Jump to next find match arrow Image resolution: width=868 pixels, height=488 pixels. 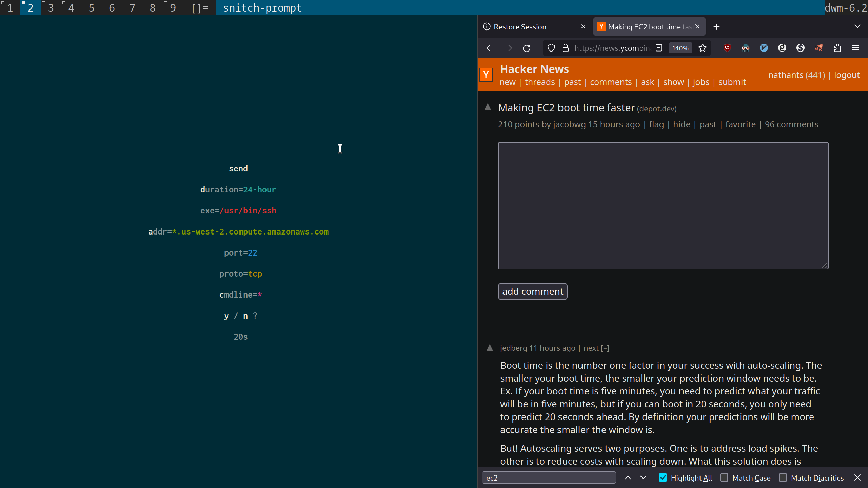643,477
